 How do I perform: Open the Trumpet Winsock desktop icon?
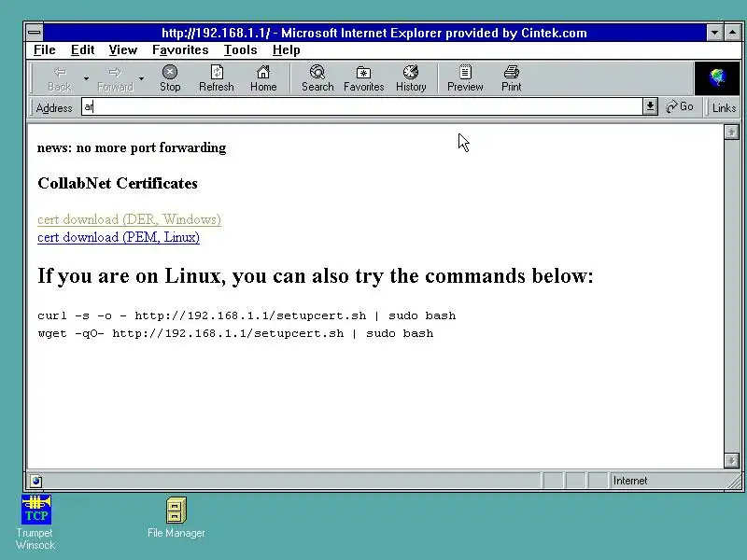(35, 522)
